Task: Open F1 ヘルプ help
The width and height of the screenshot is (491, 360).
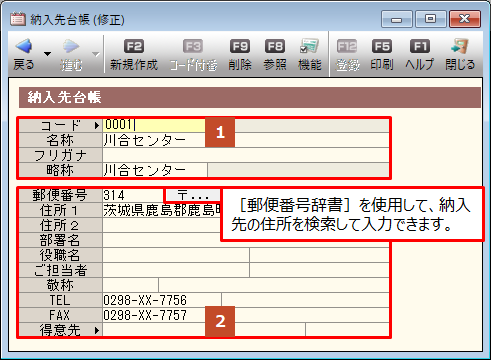Action: click(x=419, y=55)
